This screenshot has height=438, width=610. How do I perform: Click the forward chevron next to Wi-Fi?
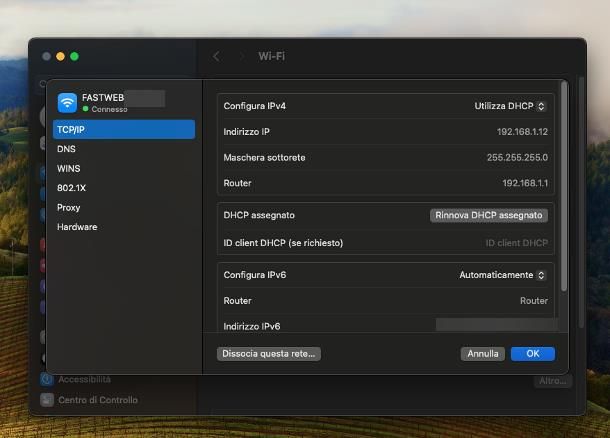[242, 56]
